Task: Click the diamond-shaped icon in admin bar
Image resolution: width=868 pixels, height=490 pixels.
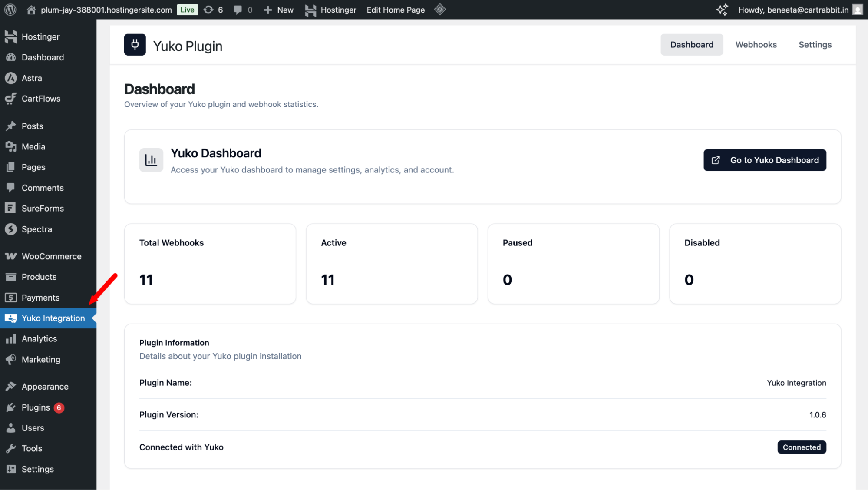Action: (440, 10)
